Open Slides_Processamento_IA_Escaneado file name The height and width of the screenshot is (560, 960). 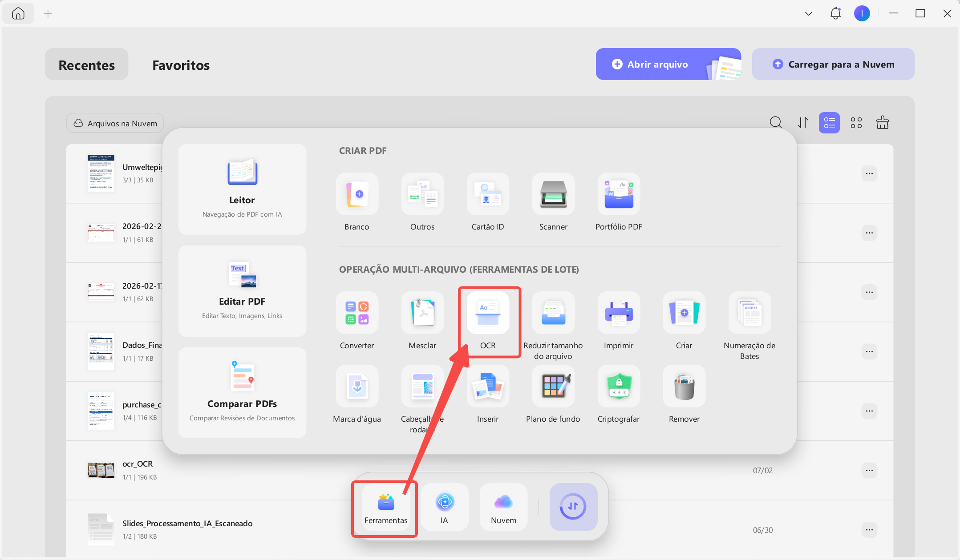187,524
